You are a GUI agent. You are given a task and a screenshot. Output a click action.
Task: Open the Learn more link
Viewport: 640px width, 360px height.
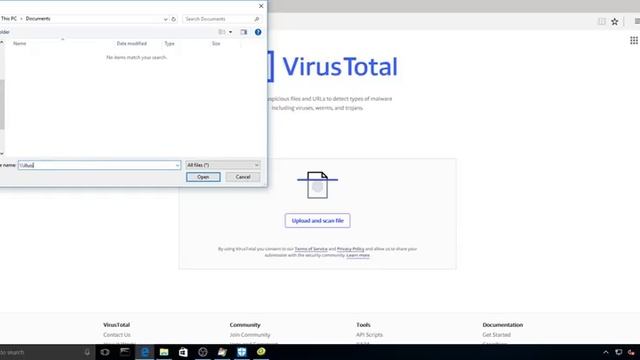point(358,256)
